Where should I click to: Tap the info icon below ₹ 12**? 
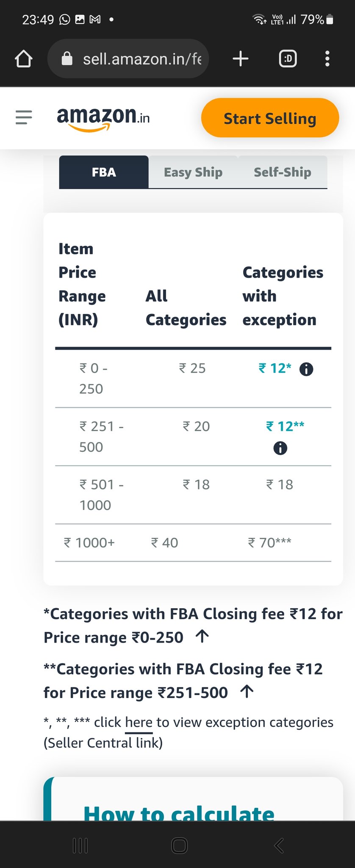280,448
